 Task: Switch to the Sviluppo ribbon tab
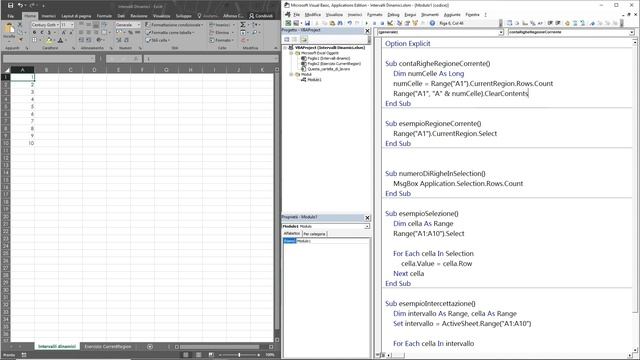(183, 16)
